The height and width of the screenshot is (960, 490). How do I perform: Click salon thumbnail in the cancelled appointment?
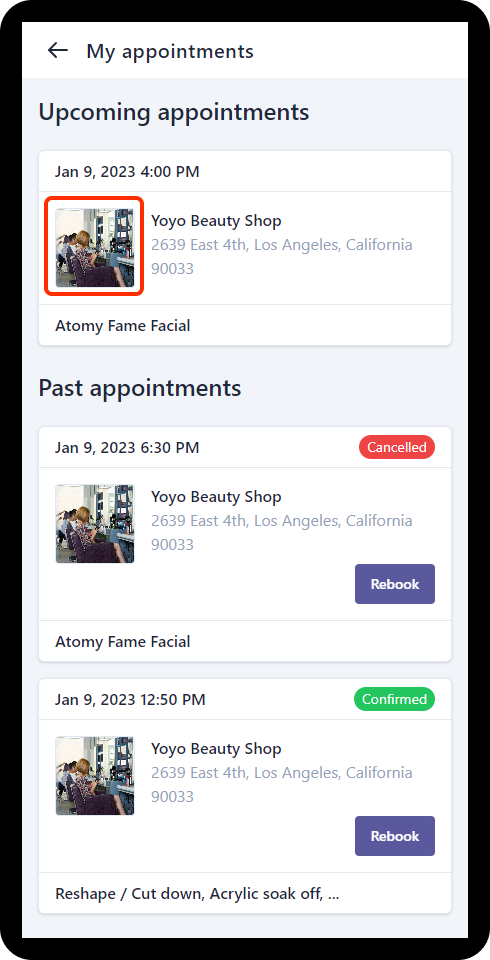pyautogui.click(x=95, y=523)
